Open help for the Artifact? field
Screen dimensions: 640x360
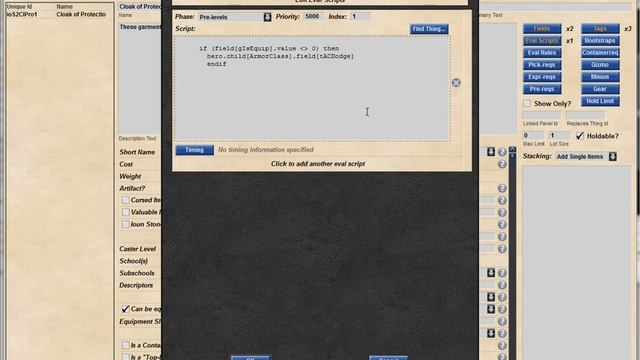pyautogui.click(x=502, y=188)
